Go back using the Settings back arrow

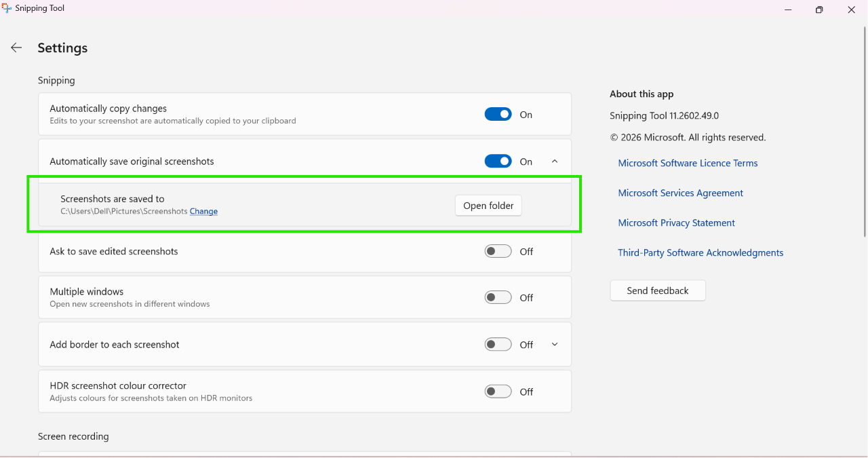coord(16,47)
